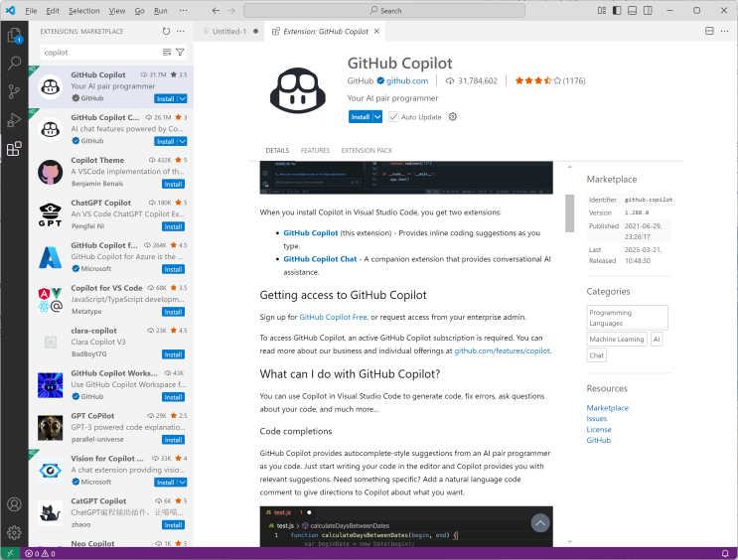Screen dimensions: 738x560
Task: Open the Manage gear in activity bar
Action: point(14,532)
